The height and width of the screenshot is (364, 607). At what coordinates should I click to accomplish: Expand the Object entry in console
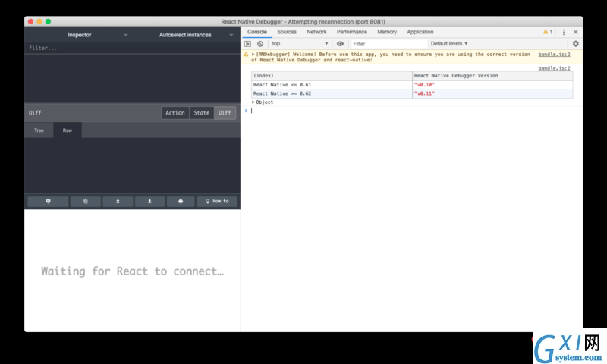(x=253, y=102)
